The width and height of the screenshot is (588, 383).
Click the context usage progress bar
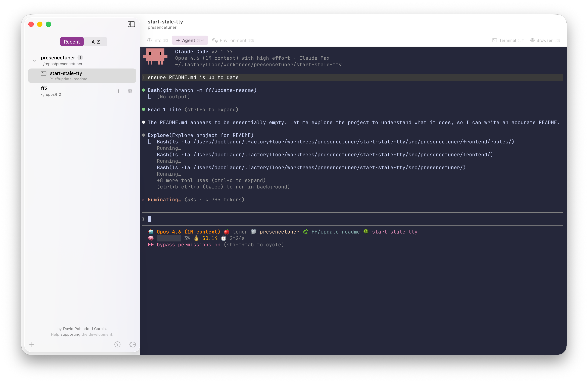(169, 238)
